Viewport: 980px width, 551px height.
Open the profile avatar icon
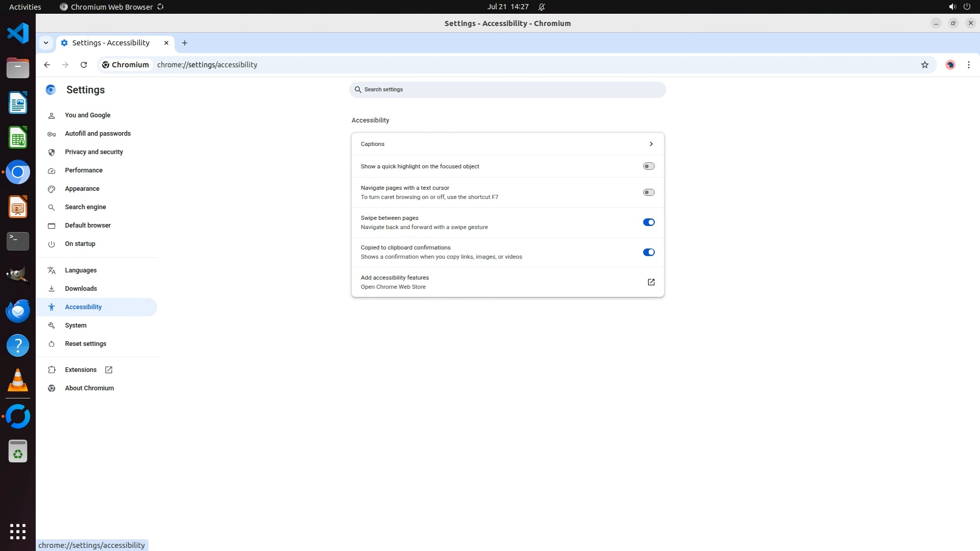pyautogui.click(x=950, y=65)
